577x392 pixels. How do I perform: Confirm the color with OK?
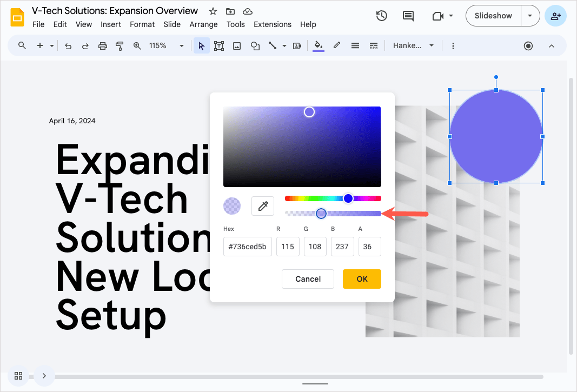point(362,279)
